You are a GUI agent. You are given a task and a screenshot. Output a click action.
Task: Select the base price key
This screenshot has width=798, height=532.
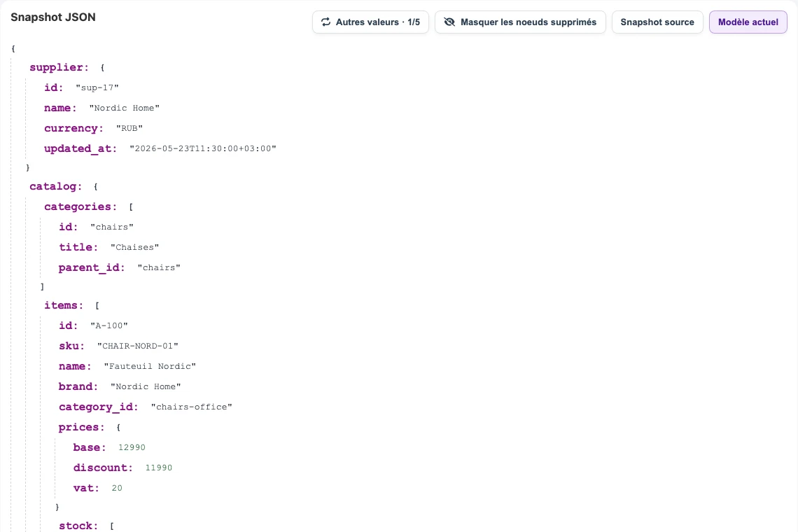click(x=90, y=447)
